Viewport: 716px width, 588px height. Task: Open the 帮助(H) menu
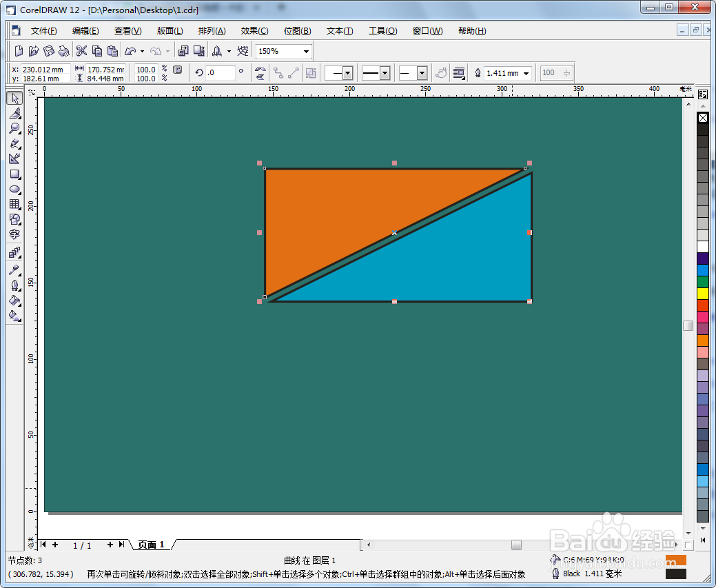pyautogui.click(x=472, y=30)
